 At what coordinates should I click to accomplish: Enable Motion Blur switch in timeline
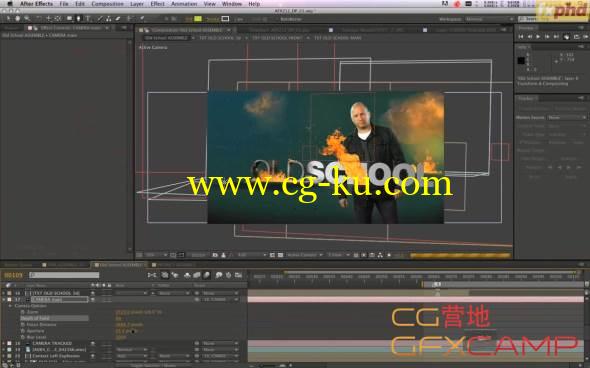point(206,275)
